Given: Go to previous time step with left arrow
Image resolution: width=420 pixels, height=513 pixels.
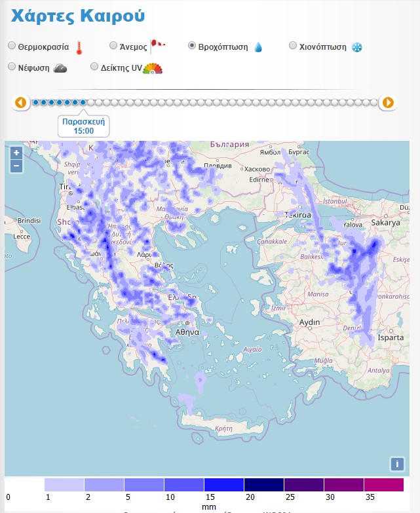Looking at the screenshot, I should pyautogui.click(x=20, y=102).
